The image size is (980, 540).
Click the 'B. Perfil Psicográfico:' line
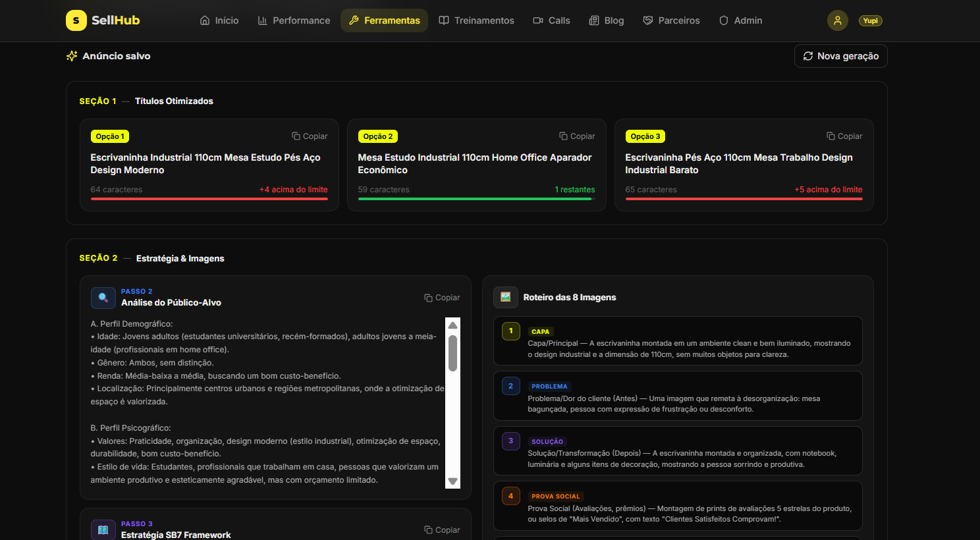(x=131, y=428)
